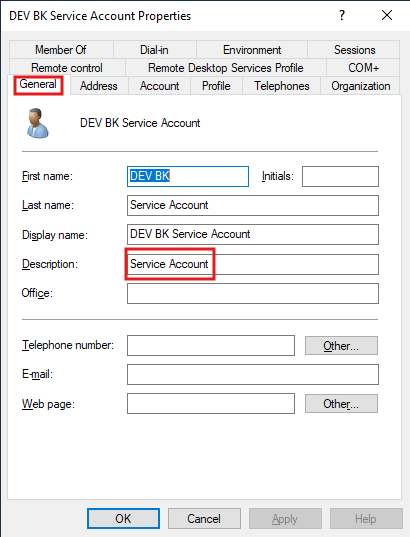410x537 pixels.
Task: Click the DEV BK Service Account heading text
Action: (x=140, y=123)
